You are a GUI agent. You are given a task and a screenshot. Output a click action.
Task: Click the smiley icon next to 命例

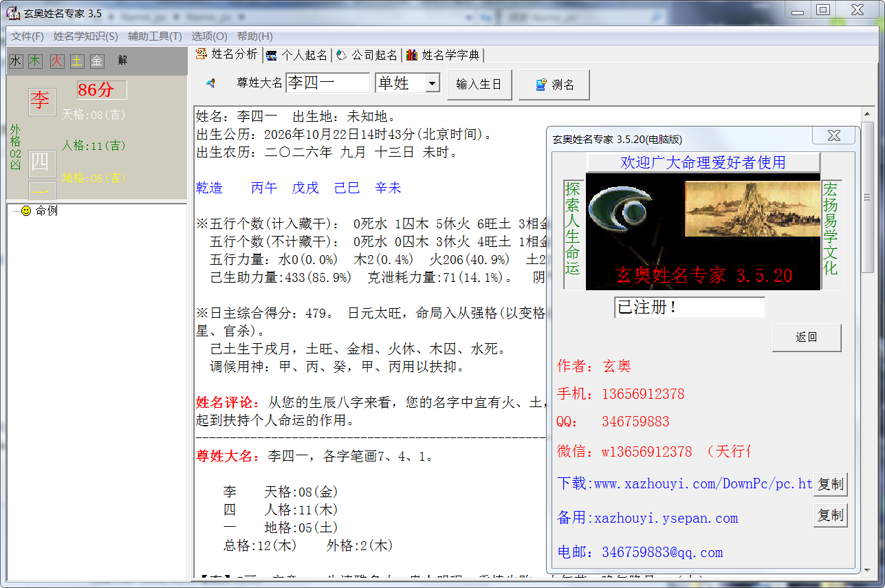point(26,211)
